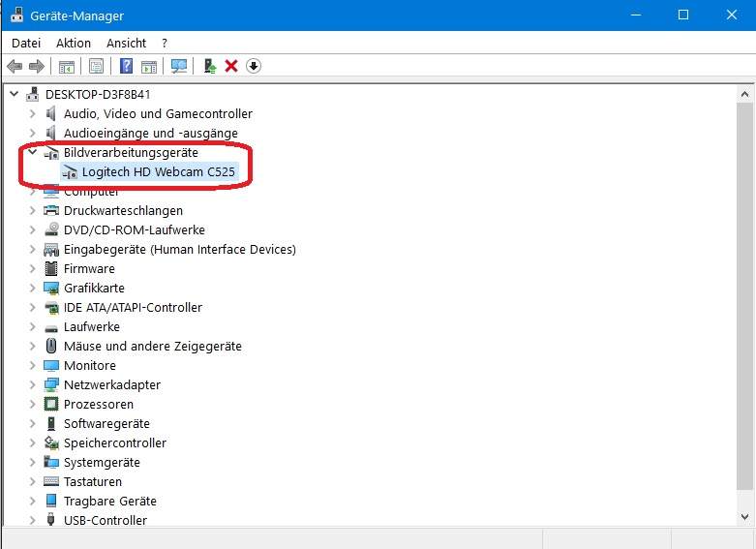
Task: Expand the Softwaregeräte chevron
Action: (x=32, y=423)
